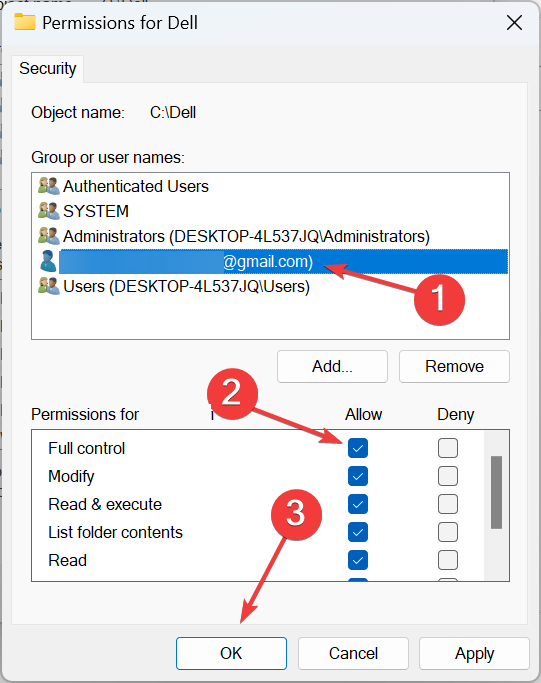
Task: Select Administrators (DESKTOP-4L537JQ\Administrators) entry
Action: pyautogui.click(x=247, y=237)
